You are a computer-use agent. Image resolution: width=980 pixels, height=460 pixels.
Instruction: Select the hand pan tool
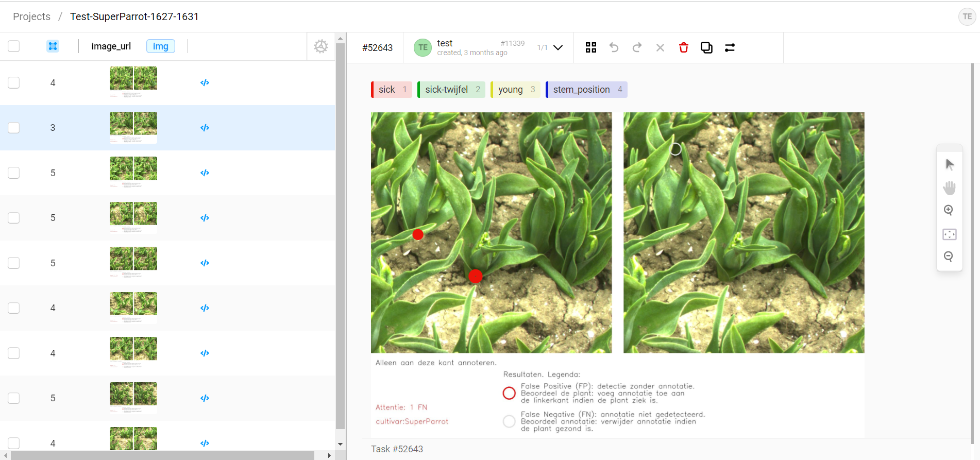[949, 188]
